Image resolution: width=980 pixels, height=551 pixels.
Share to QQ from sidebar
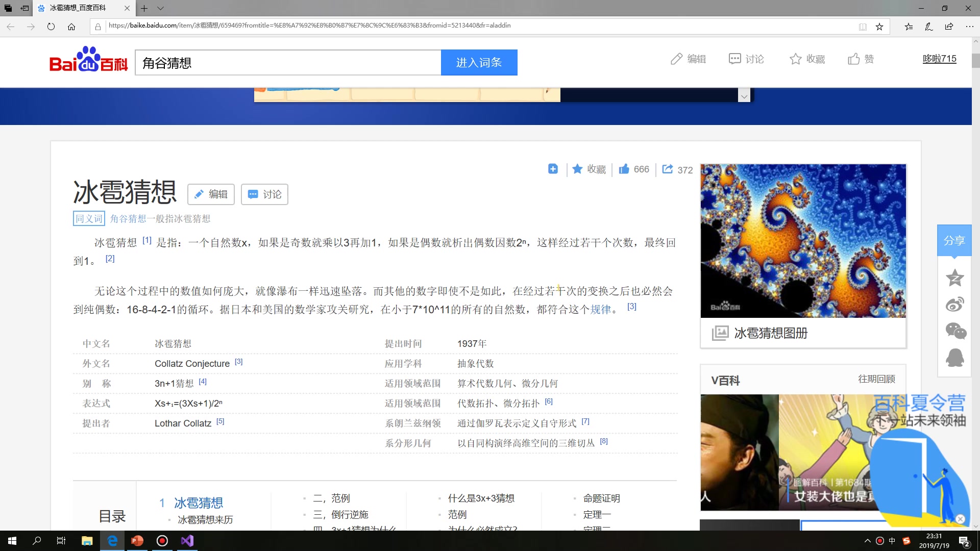955,358
